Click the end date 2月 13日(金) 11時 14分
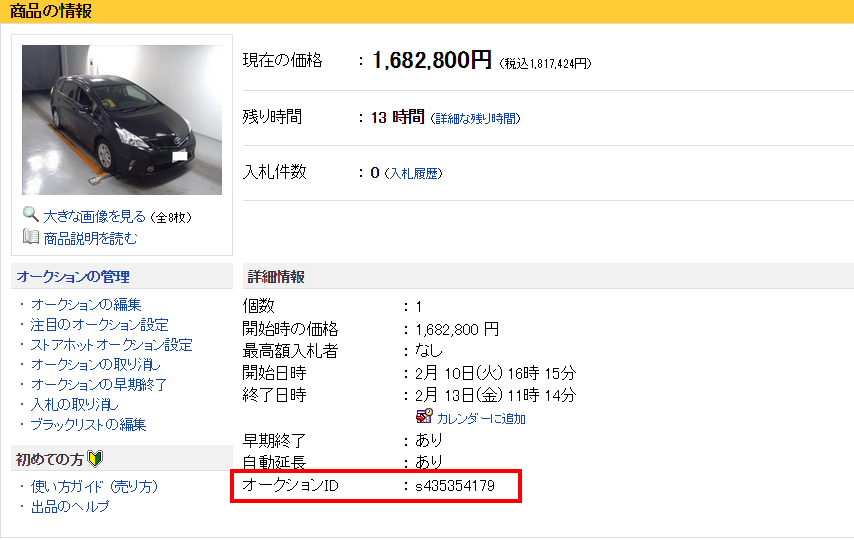The height and width of the screenshot is (540, 854). tap(495, 395)
